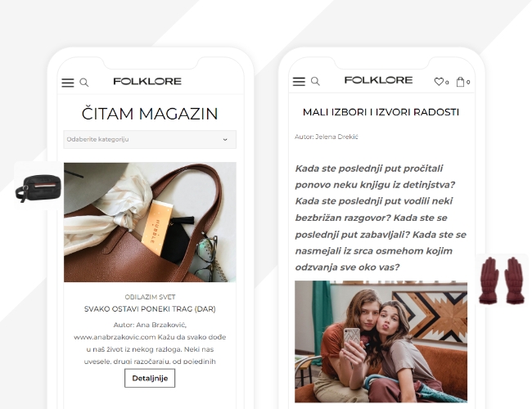Click brown leather bag article image
Image resolution: width=532 pixels, height=409 pixels.
coord(150,222)
